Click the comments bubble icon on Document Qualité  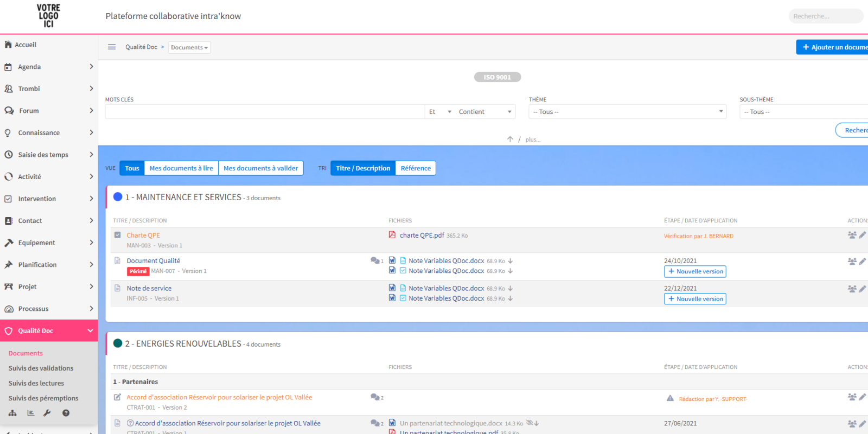pyautogui.click(x=375, y=261)
